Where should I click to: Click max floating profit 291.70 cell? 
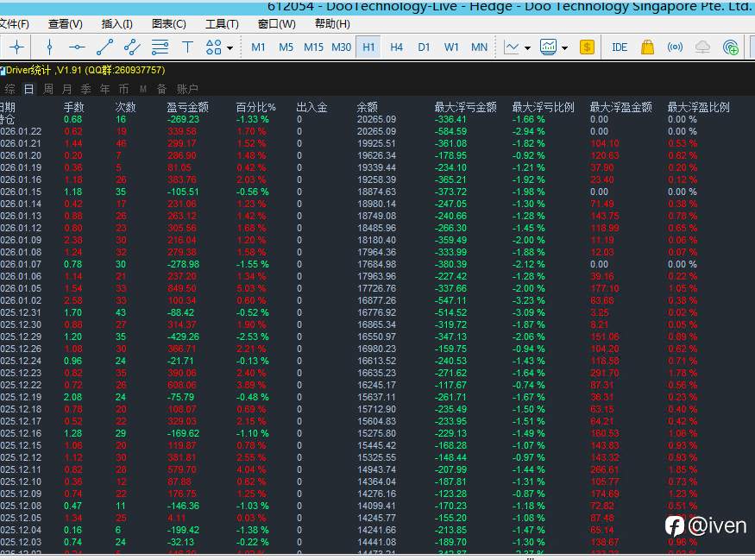click(605, 373)
